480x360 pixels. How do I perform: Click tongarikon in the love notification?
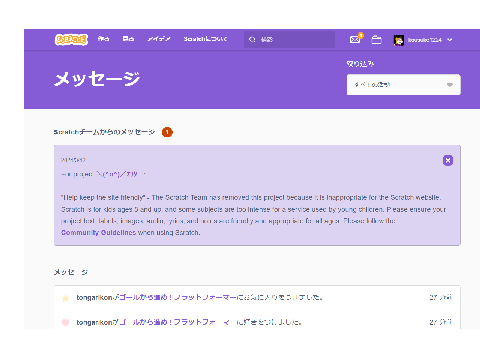coord(94,322)
